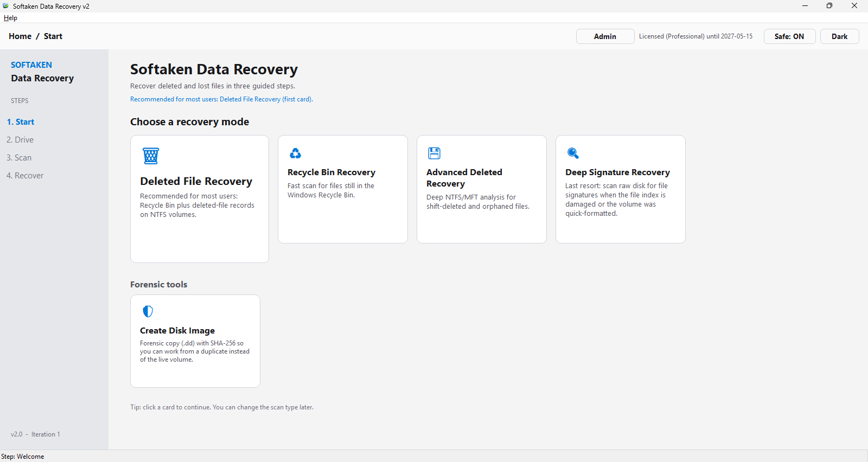868x462 pixels.
Task: Switch to the Dark theme
Action: (839, 36)
